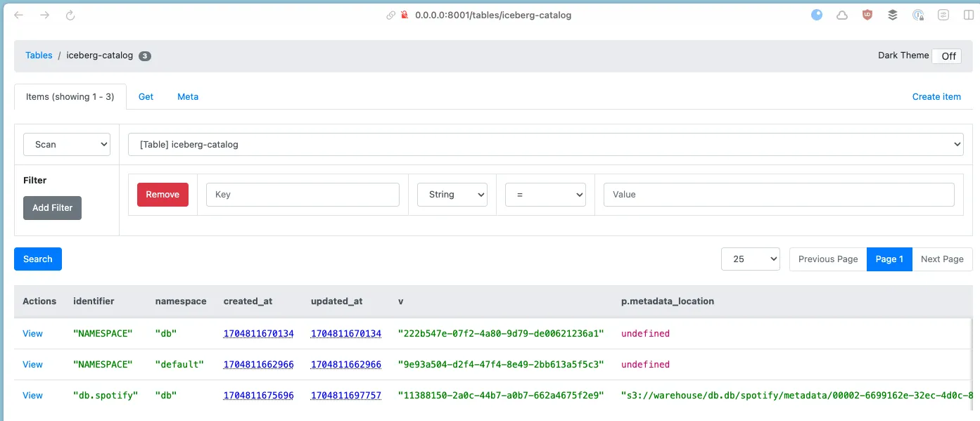The height and width of the screenshot is (421, 980).
Task: Click the Add Filter button
Action: pyautogui.click(x=52, y=208)
